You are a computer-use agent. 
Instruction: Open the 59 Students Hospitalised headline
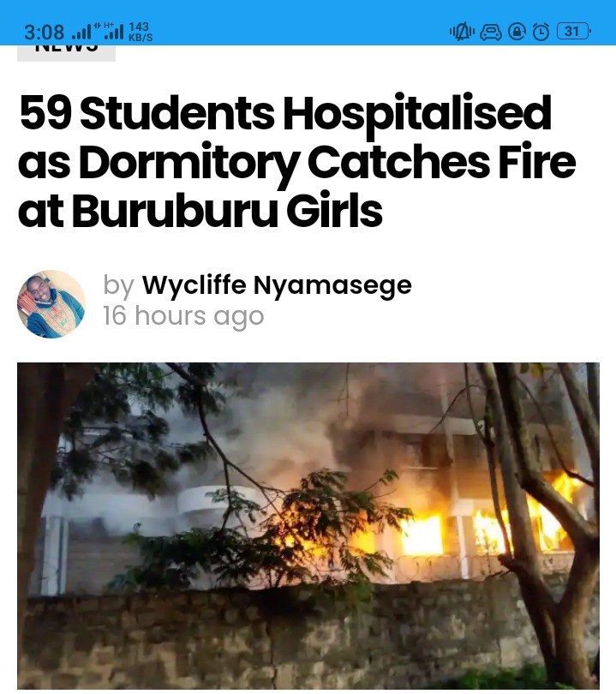[296, 161]
